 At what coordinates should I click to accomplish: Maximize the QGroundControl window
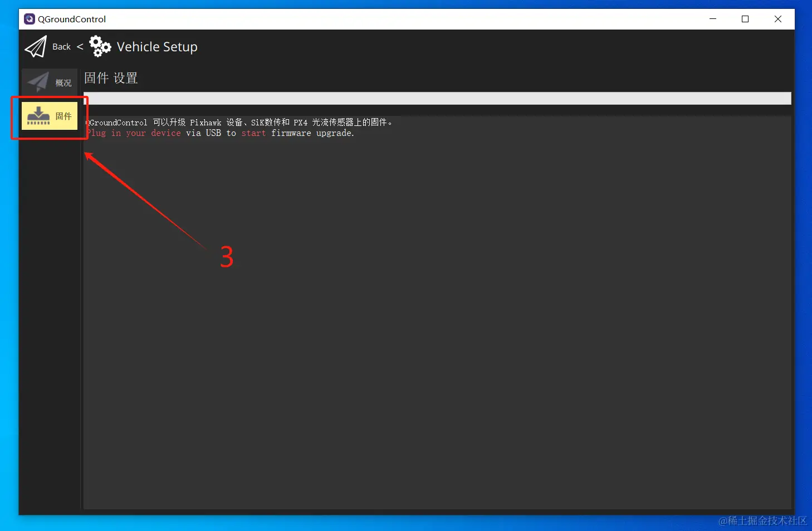[x=745, y=19]
